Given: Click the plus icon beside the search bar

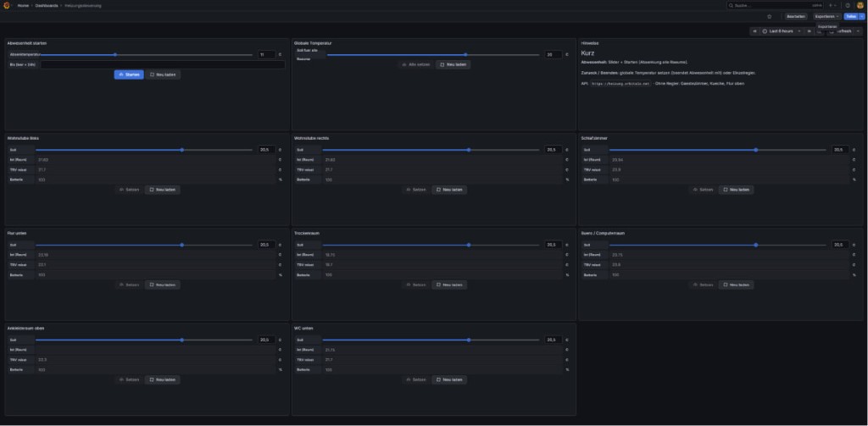Looking at the screenshot, I should (831, 5).
